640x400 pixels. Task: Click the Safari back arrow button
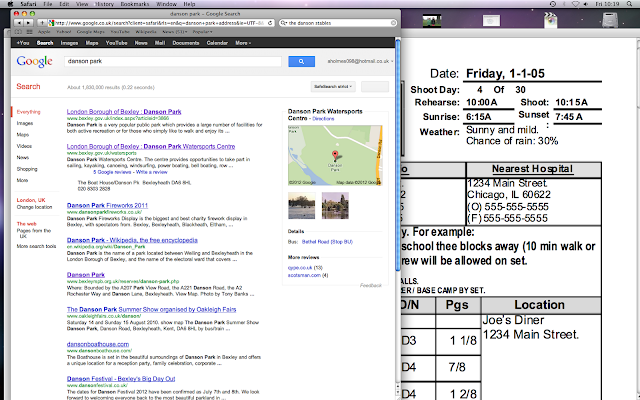click(19, 23)
